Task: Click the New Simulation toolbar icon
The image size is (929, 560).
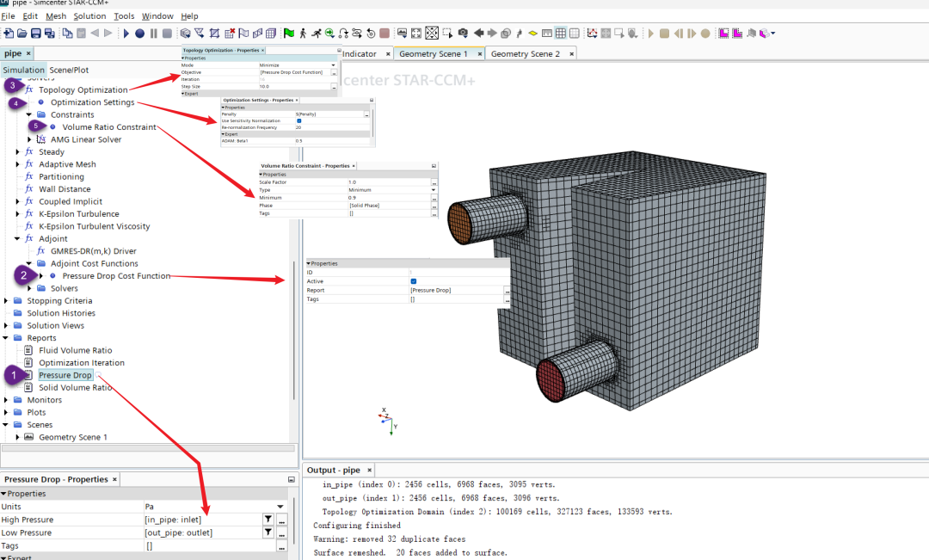Action: click(9, 34)
